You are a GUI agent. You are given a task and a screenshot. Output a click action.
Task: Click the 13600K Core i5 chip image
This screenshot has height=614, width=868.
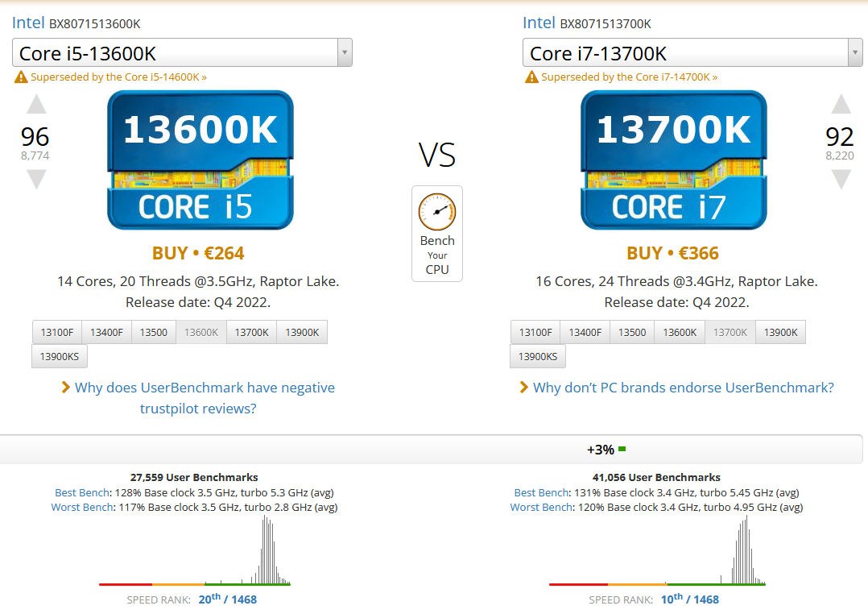click(x=200, y=160)
